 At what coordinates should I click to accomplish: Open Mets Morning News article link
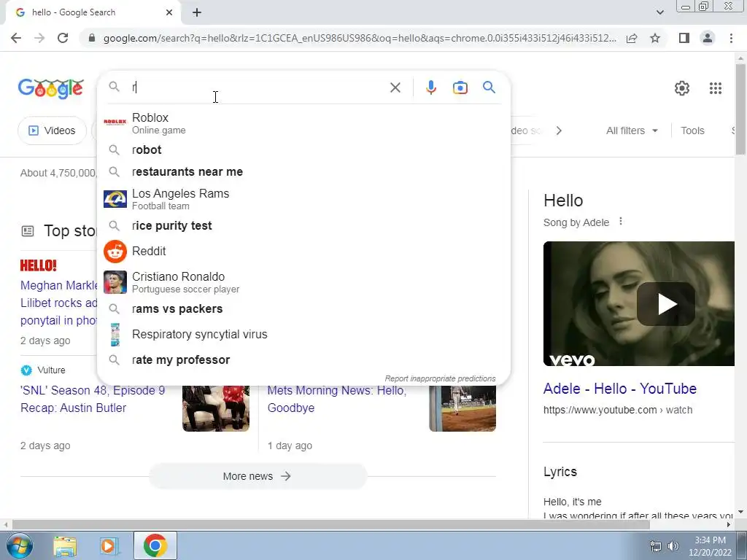point(337,399)
